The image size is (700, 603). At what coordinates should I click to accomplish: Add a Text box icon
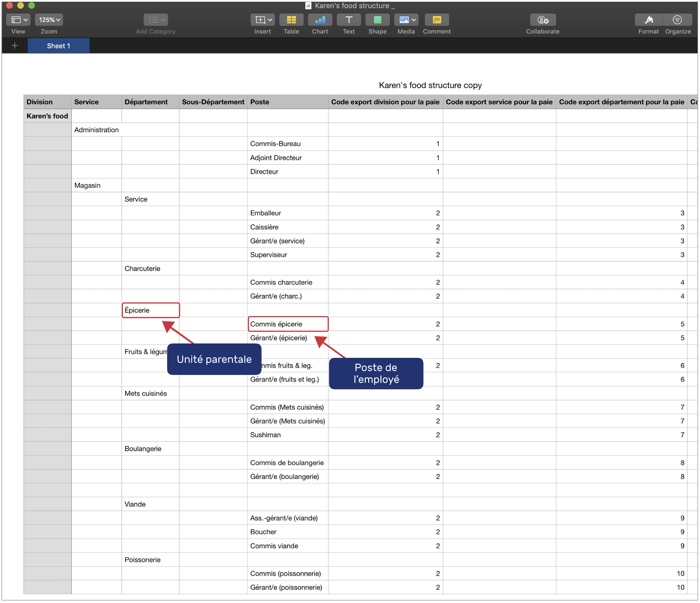[x=349, y=20]
